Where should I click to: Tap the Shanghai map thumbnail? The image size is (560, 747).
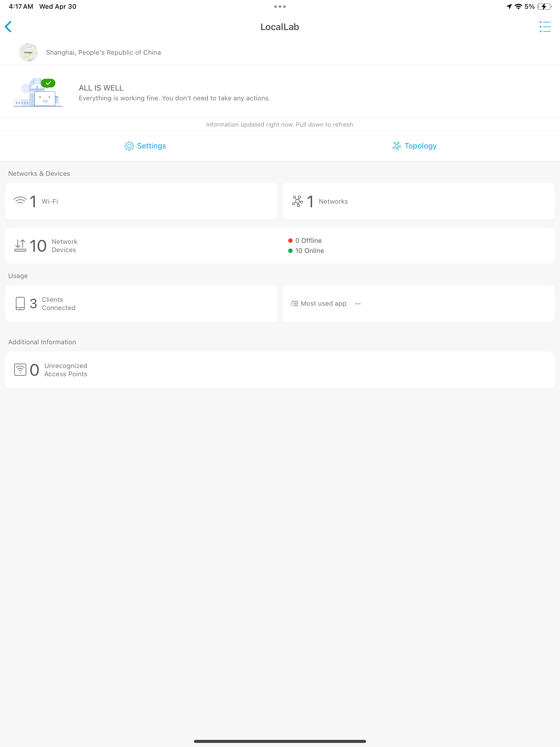28,52
